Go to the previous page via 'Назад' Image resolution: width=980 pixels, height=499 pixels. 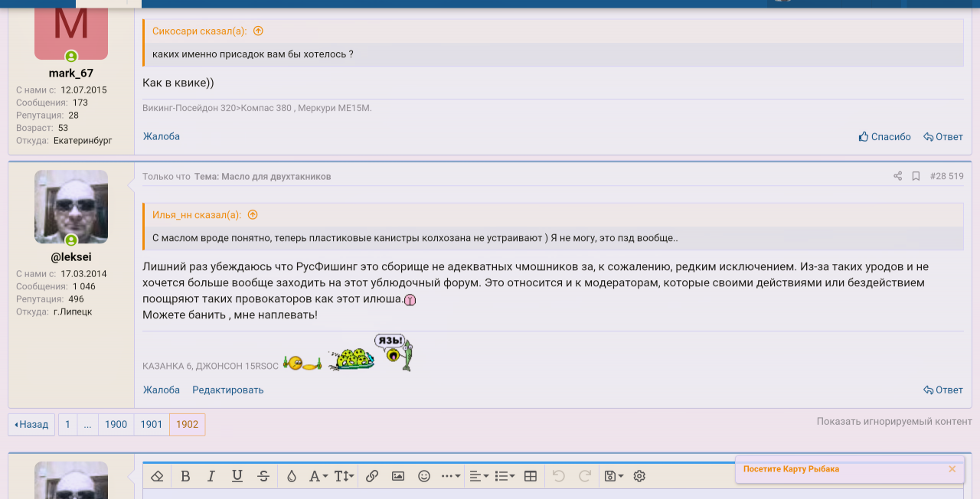(31, 424)
